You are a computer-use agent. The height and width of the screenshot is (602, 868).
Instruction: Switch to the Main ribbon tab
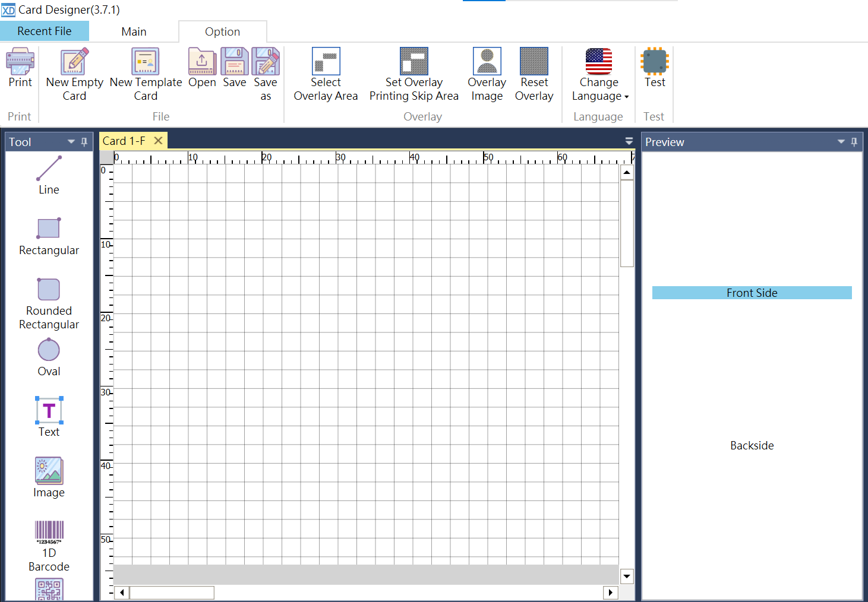pyautogui.click(x=134, y=31)
